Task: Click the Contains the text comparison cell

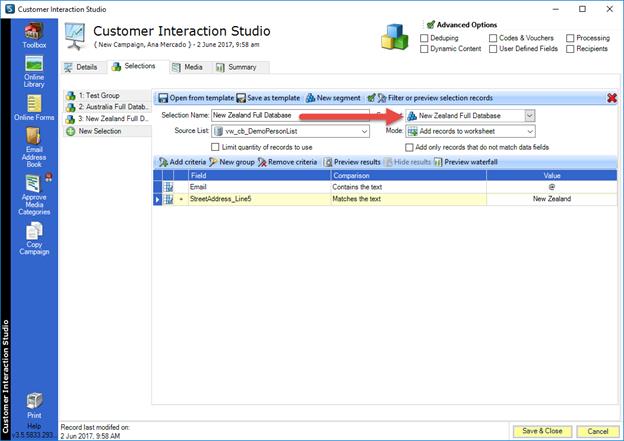Action: [408, 187]
